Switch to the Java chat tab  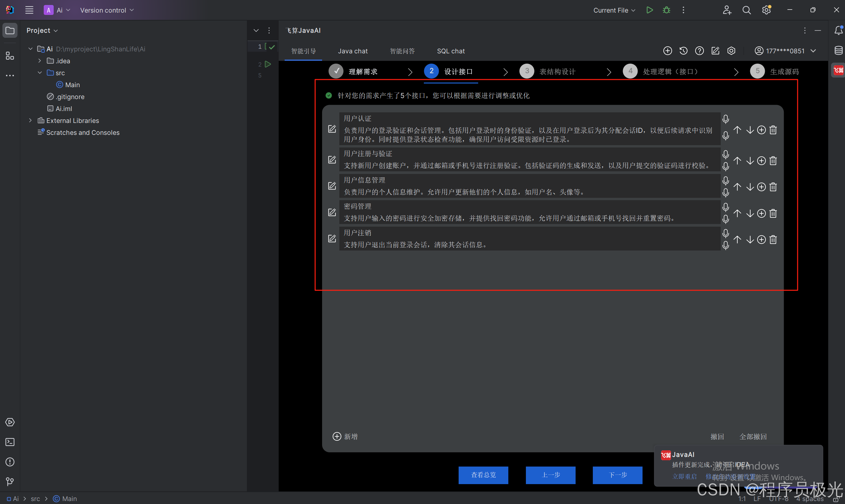353,51
